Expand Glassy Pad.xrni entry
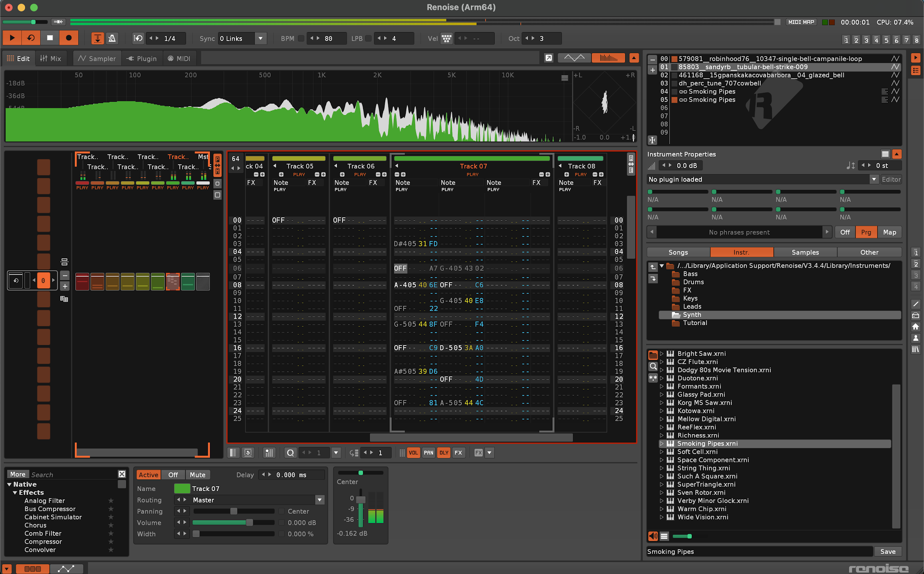 (x=661, y=394)
